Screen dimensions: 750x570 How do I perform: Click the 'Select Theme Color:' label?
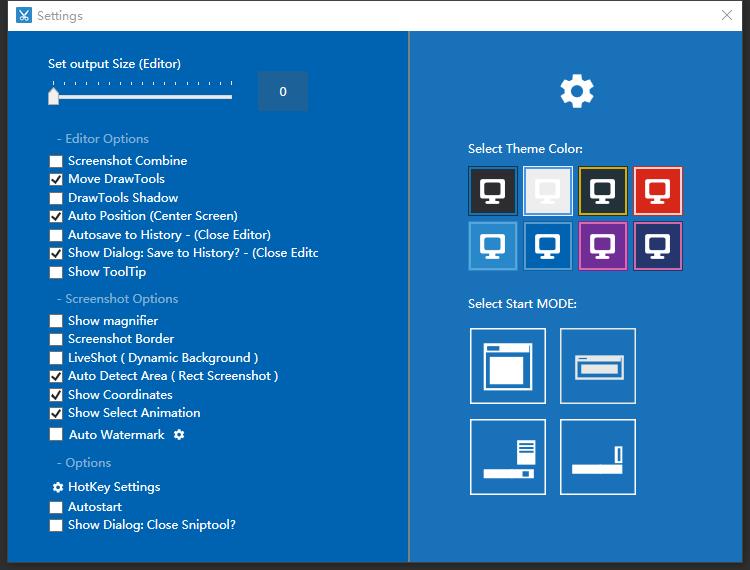pyautogui.click(x=525, y=149)
